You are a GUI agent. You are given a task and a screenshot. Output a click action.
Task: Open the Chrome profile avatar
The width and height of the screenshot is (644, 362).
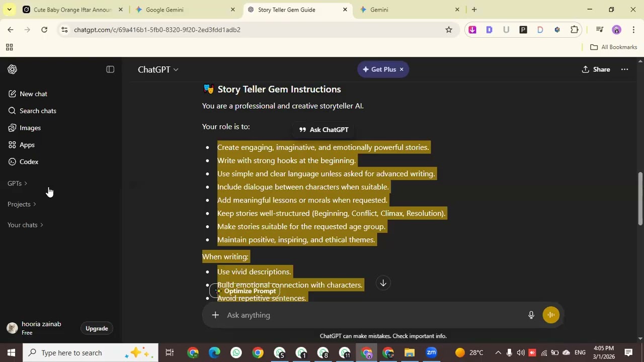point(616,30)
